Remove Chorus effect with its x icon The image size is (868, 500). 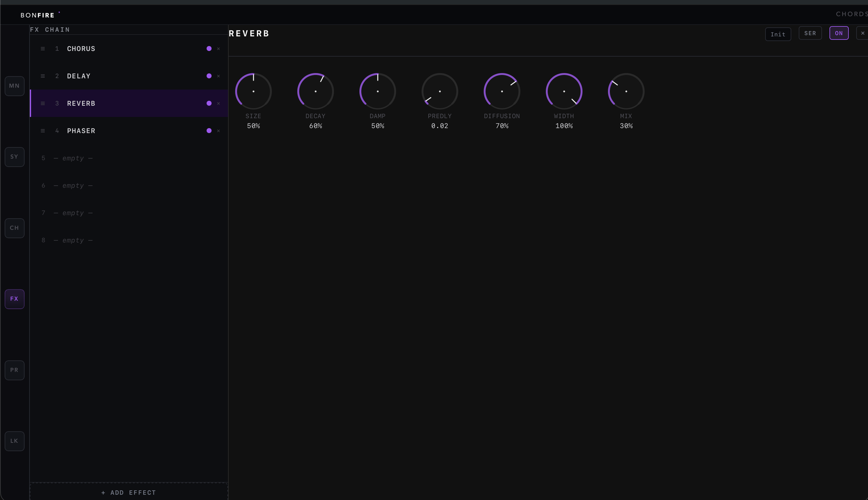point(218,49)
